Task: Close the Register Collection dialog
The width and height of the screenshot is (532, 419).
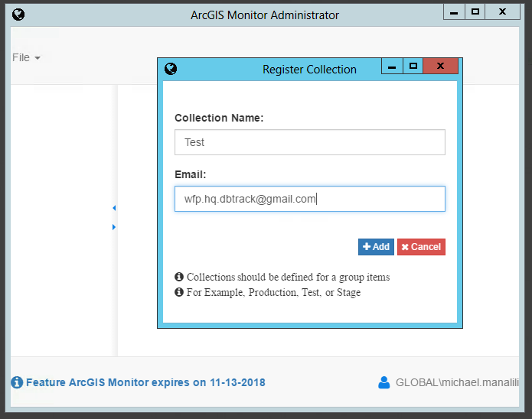Action: (440, 66)
